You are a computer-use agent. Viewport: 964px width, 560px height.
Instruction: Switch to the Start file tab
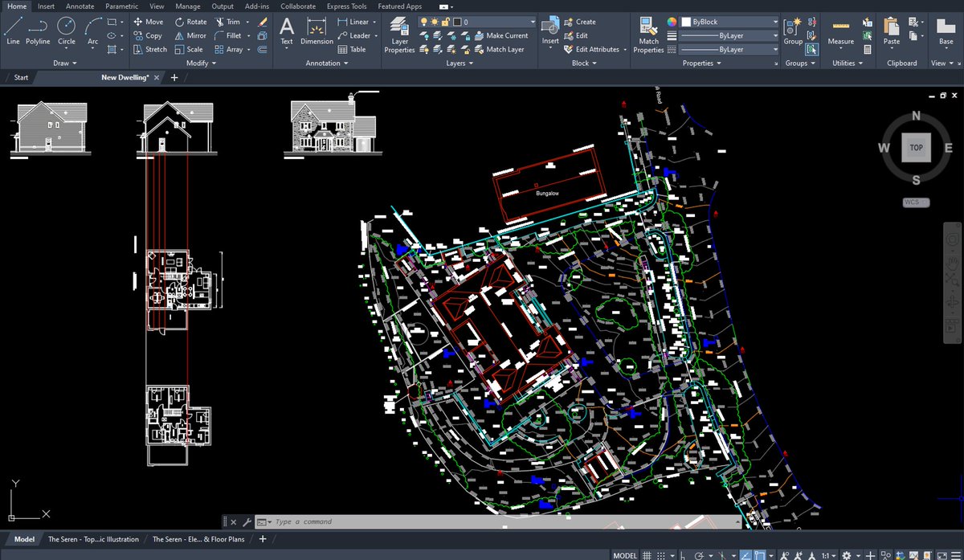[21, 77]
